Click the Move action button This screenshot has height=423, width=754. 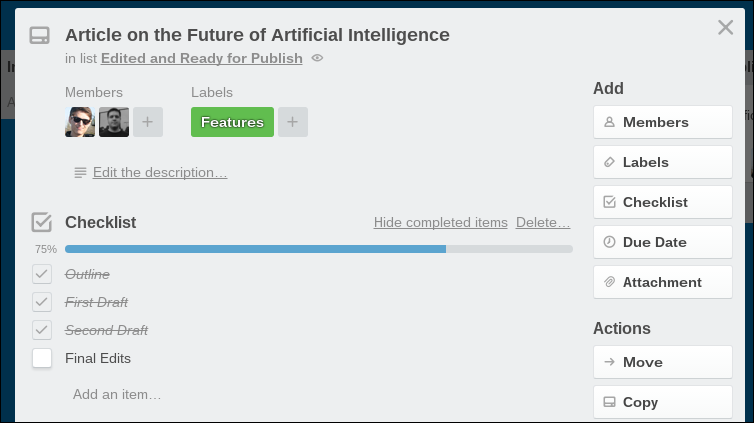[662, 362]
